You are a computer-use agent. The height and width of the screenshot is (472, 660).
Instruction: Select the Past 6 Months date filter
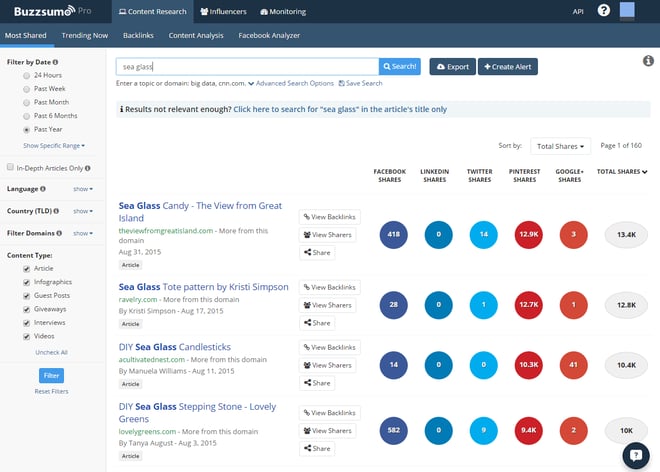[x=27, y=116]
